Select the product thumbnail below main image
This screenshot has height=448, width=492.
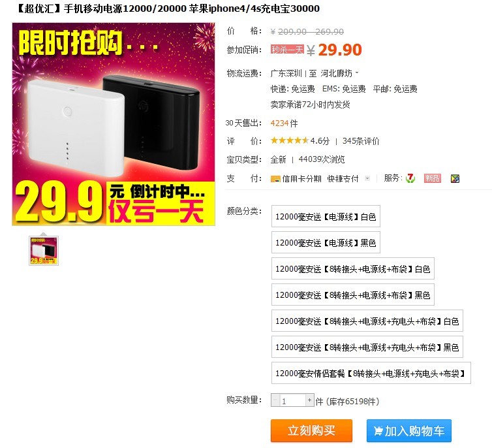pyautogui.click(x=44, y=251)
